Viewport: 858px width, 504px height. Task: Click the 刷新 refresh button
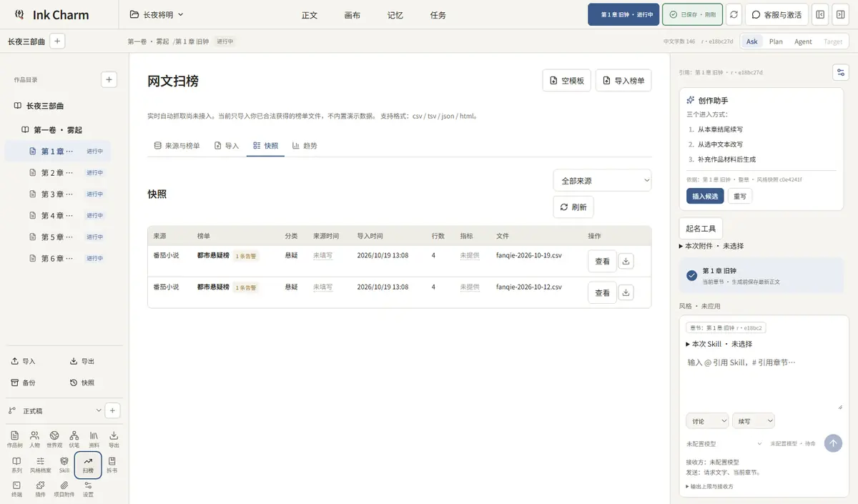point(573,207)
